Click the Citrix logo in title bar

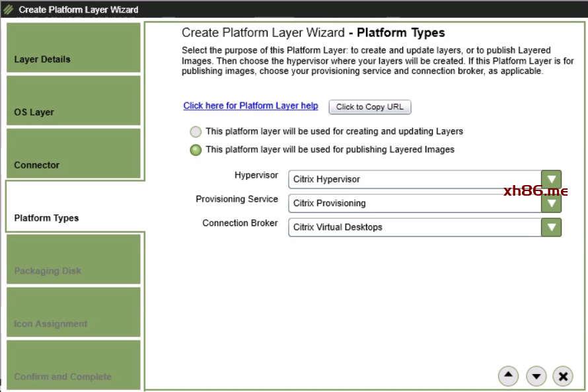click(x=9, y=10)
